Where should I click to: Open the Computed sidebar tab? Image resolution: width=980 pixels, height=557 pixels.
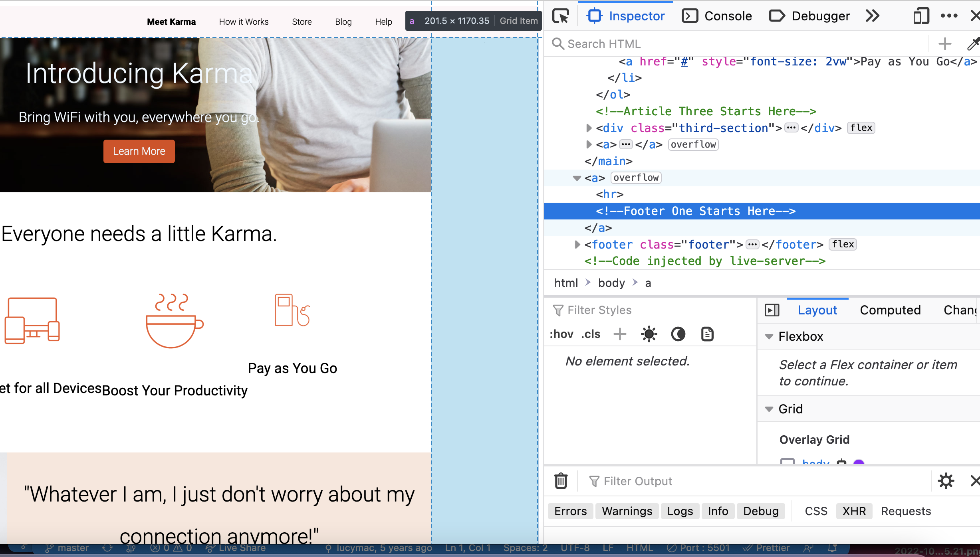890,310
